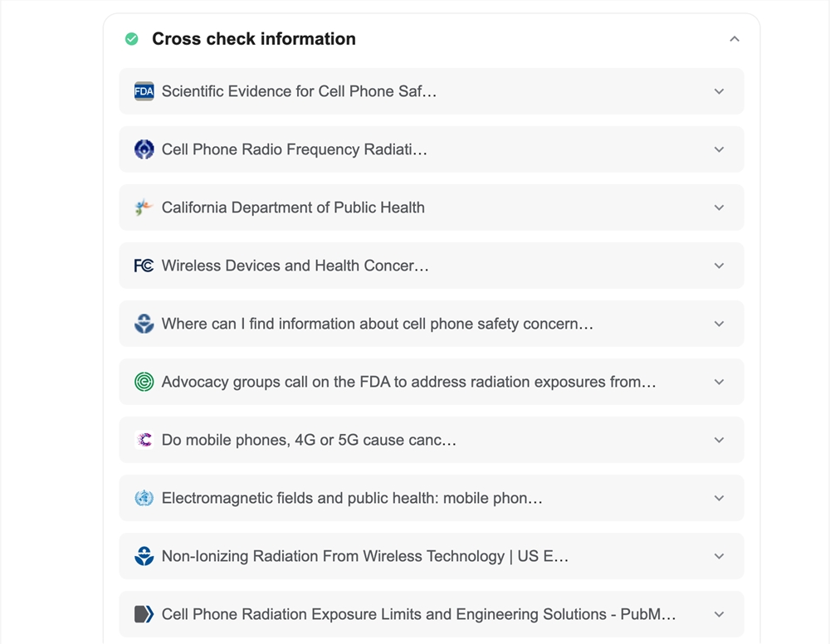
Task: Expand the Wireless Devices and Health Concerns entry
Action: tap(719, 266)
